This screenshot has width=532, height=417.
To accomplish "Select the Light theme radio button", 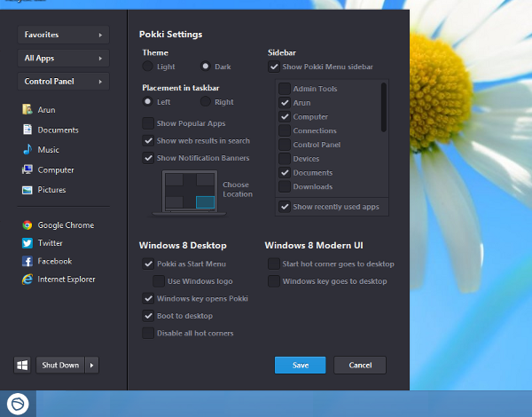I will [x=147, y=66].
